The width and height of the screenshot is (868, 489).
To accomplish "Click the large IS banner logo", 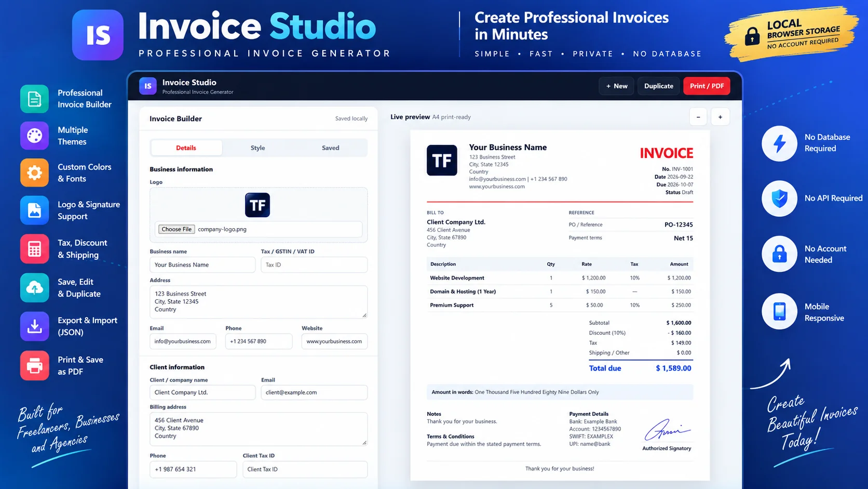I will click(98, 35).
